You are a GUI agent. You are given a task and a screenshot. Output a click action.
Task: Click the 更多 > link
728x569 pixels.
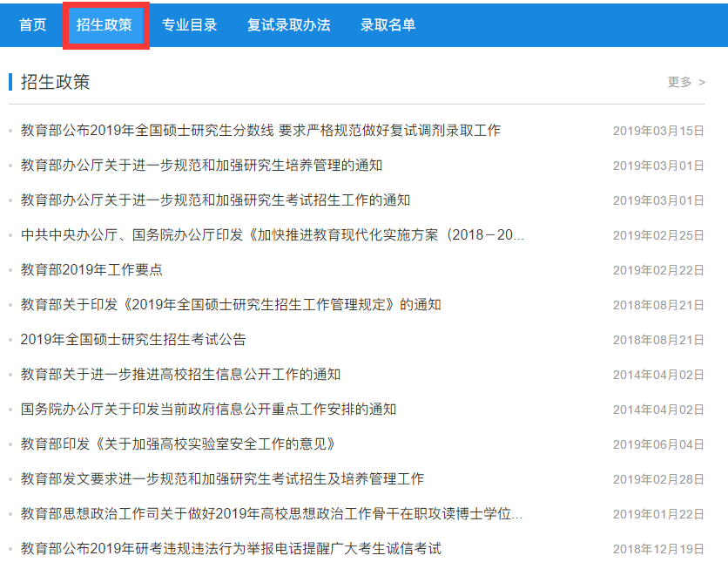click(x=685, y=82)
